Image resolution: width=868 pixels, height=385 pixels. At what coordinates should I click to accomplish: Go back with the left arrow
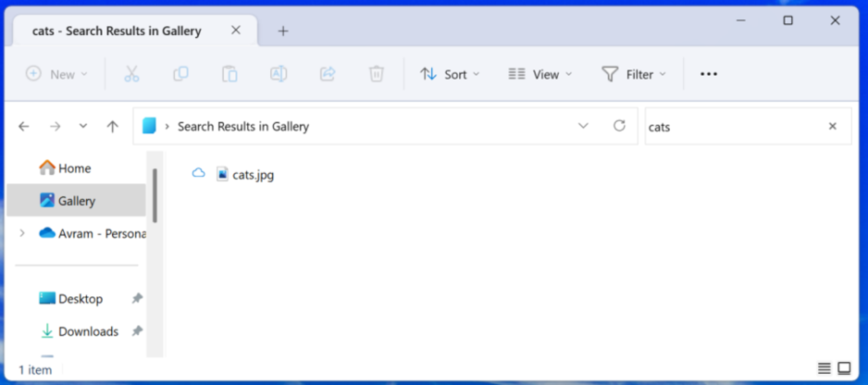point(24,126)
